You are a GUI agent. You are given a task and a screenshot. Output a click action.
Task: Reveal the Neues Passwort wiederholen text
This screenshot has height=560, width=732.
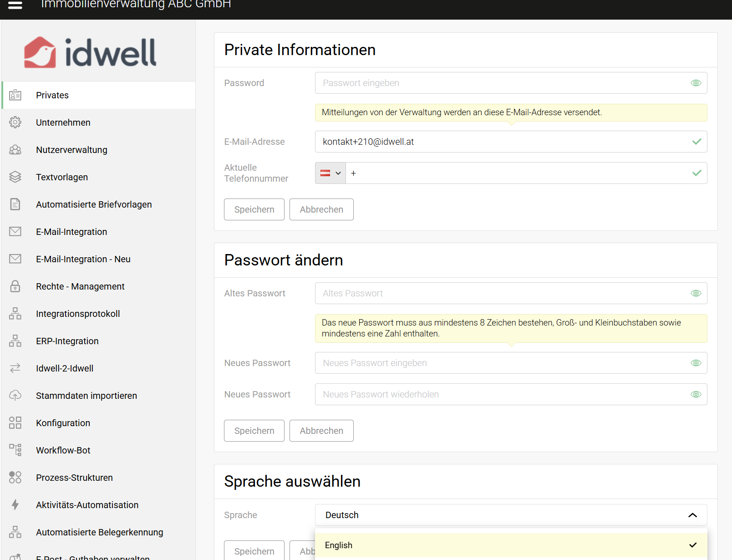(x=696, y=394)
